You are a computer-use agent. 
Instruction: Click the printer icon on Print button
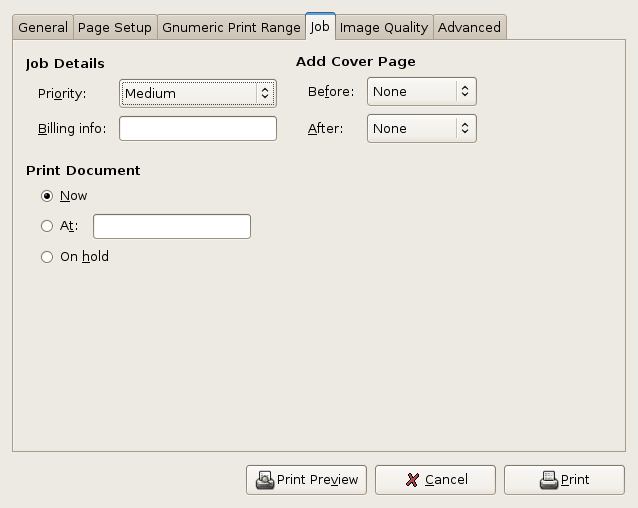point(549,480)
